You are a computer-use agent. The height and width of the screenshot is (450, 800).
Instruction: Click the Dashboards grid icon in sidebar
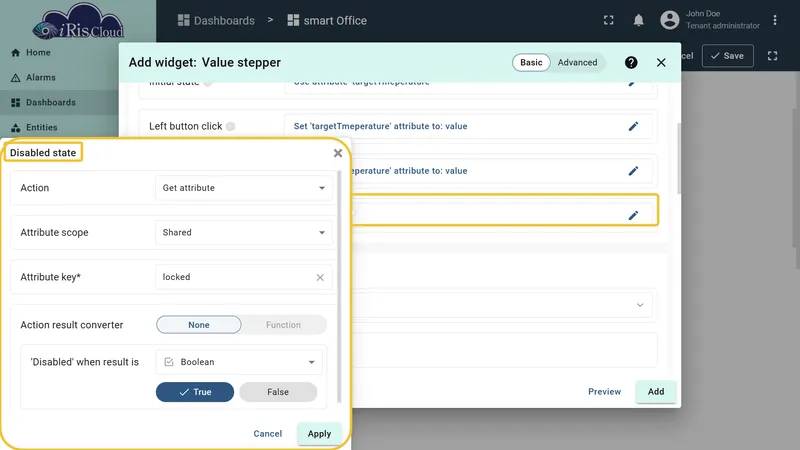(x=15, y=103)
